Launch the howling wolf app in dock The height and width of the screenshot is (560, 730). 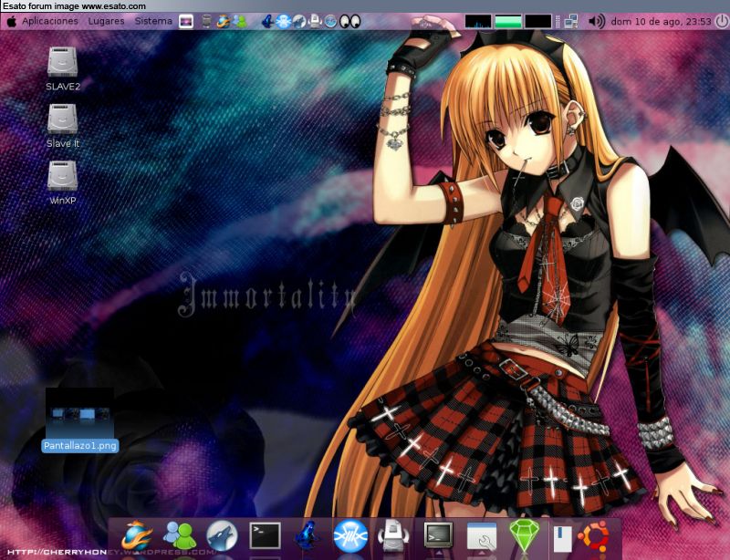pyautogui.click(x=222, y=535)
